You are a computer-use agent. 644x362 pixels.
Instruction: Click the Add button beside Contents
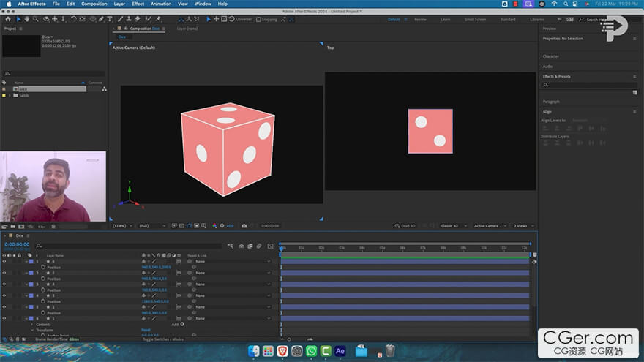pyautogui.click(x=182, y=324)
